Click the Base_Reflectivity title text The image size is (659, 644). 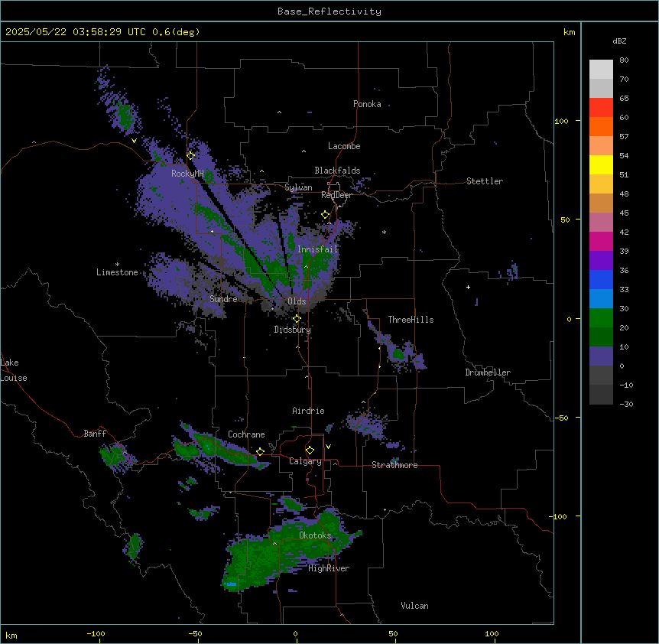click(329, 11)
